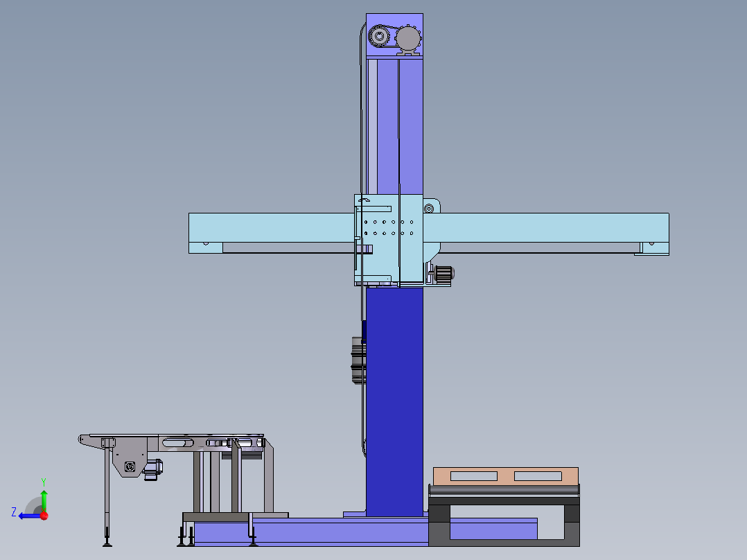Click the red origin ball of the triad
This screenshot has height=560, width=747.
point(44,515)
